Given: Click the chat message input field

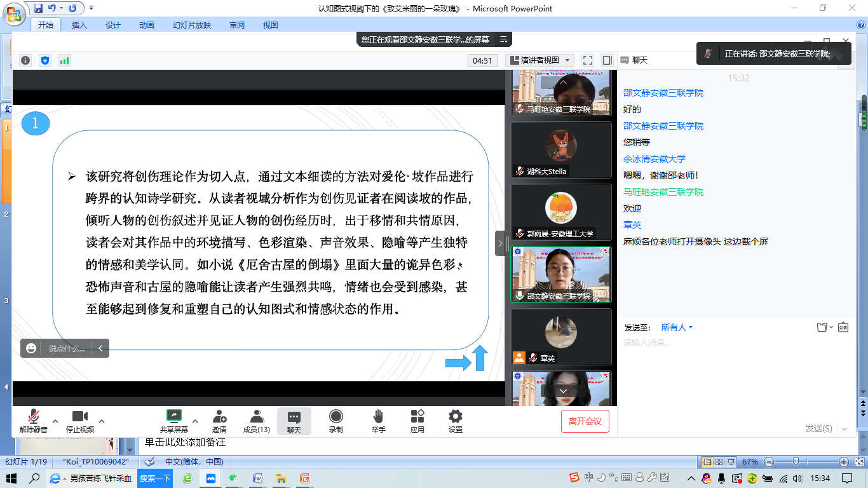Looking at the screenshot, I should (x=731, y=343).
